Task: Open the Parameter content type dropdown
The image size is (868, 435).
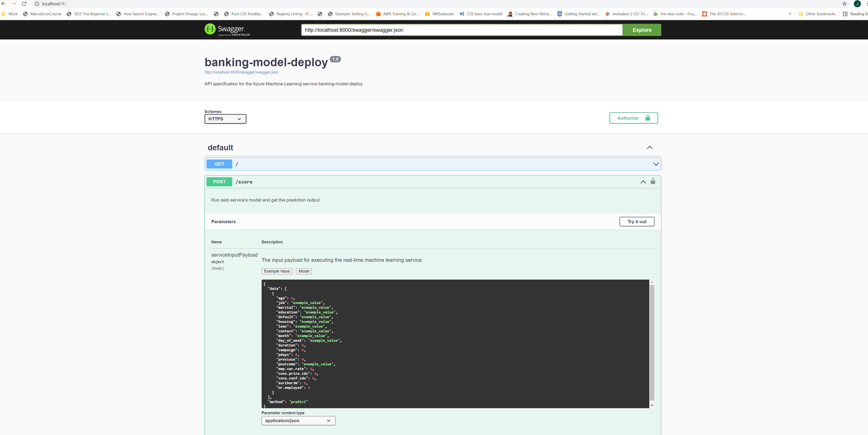Action: click(298, 420)
